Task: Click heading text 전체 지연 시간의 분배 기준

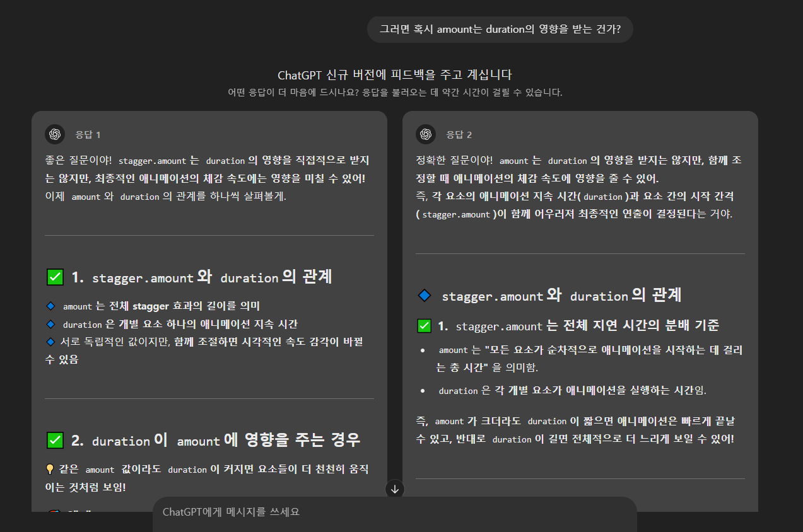Action: [x=587, y=326]
